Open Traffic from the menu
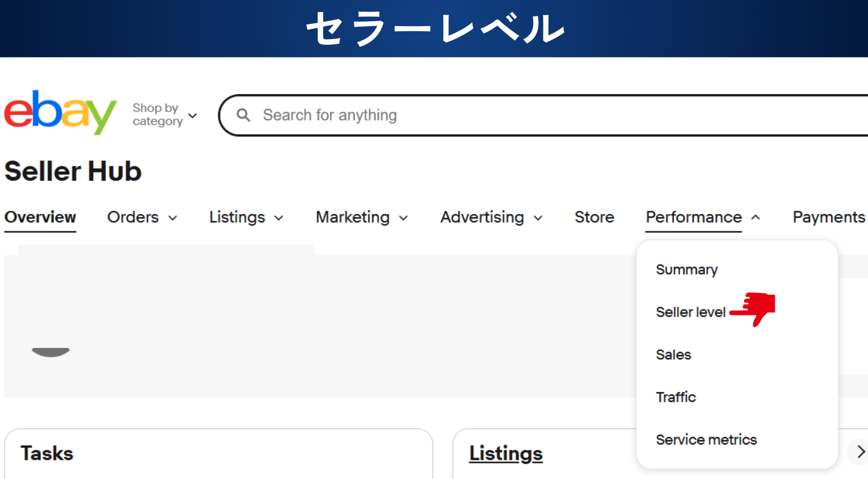 pos(676,397)
